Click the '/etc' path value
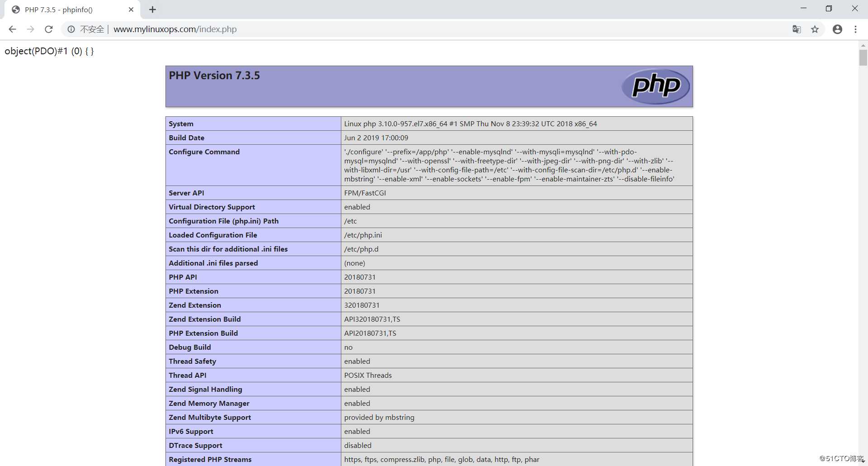Viewport: 868px width, 466px height. point(350,221)
